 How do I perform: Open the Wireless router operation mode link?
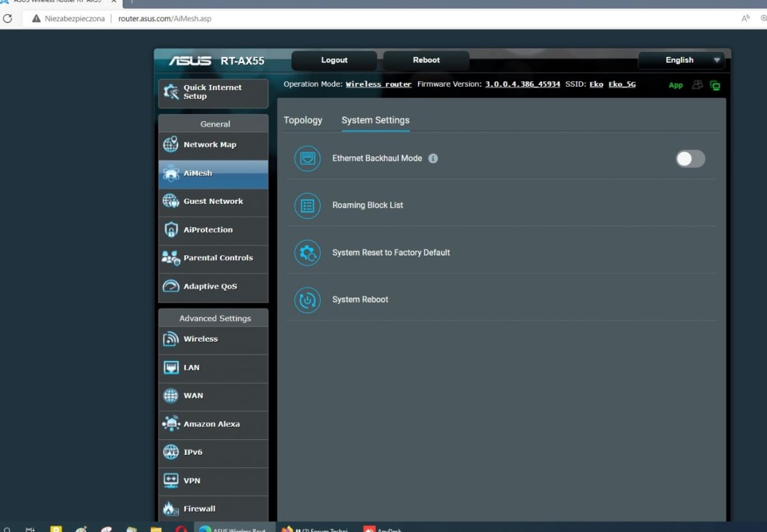[378, 84]
